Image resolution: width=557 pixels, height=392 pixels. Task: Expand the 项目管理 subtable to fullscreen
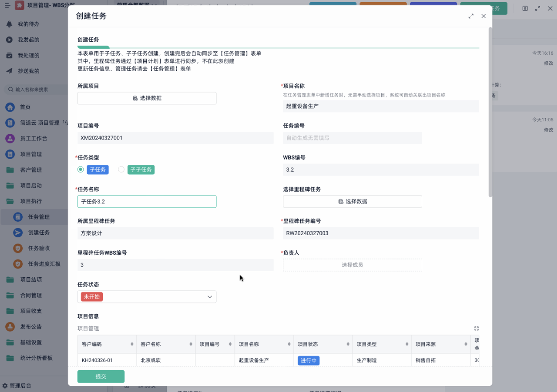[476, 328]
